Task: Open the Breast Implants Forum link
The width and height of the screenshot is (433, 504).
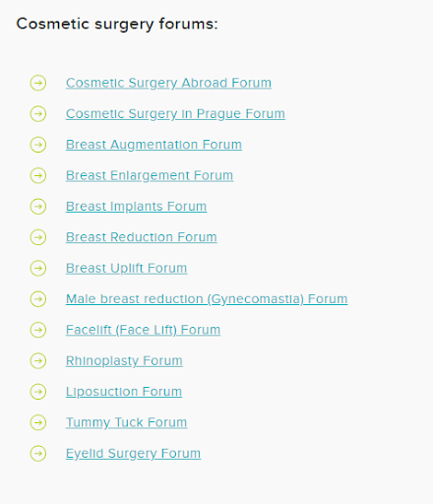Action: (x=136, y=207)
